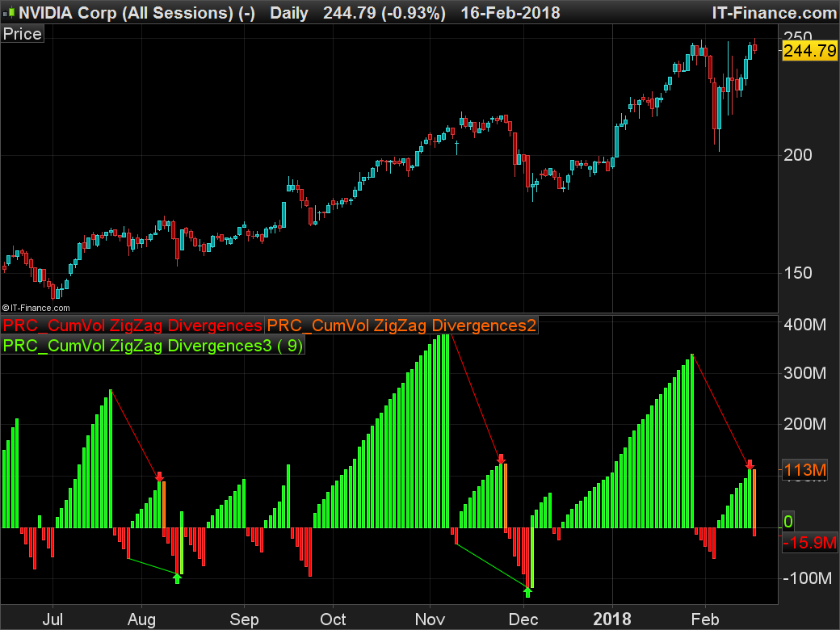Click the NVIDIA Corp (All Sessions) title
Image resolution: width=840 pixels, height=630 pixels.
[136, 12]
